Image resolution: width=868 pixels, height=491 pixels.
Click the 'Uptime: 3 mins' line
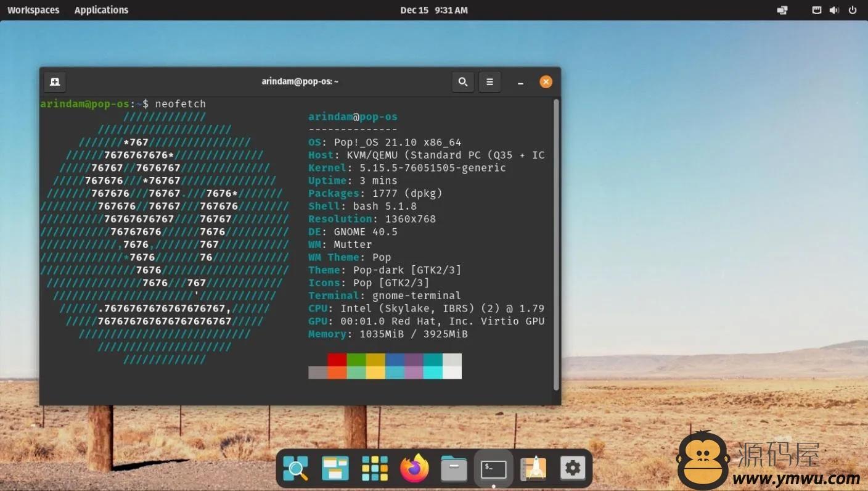pyautogui.click(x=353, y=181)
